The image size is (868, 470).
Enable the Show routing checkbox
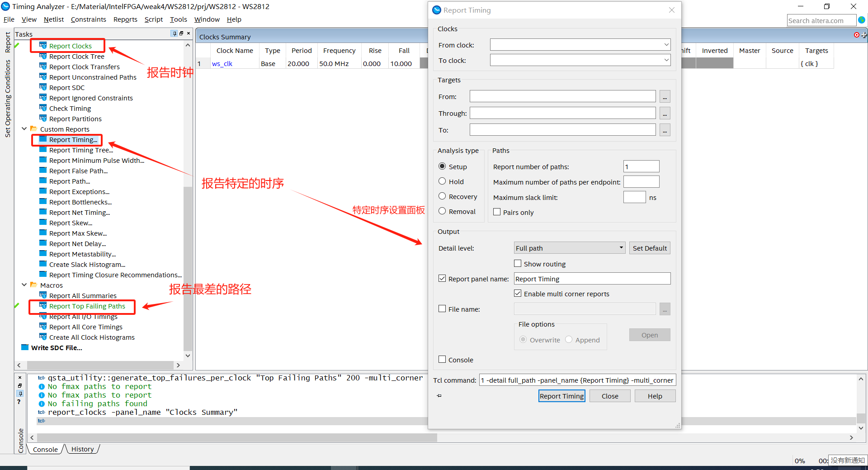[x=518, y=264]
